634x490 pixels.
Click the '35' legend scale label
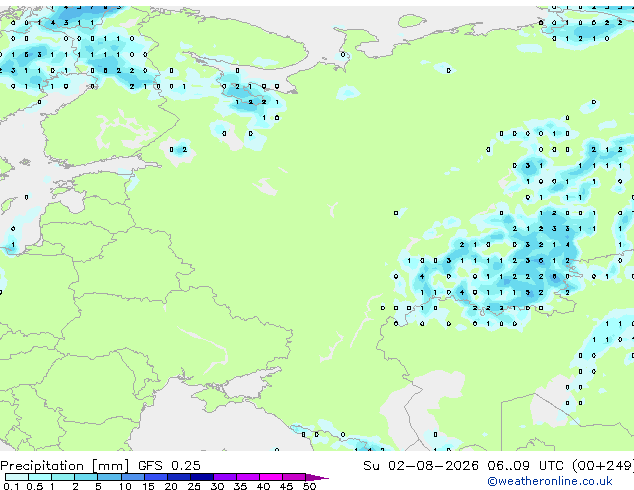(240, 486)
